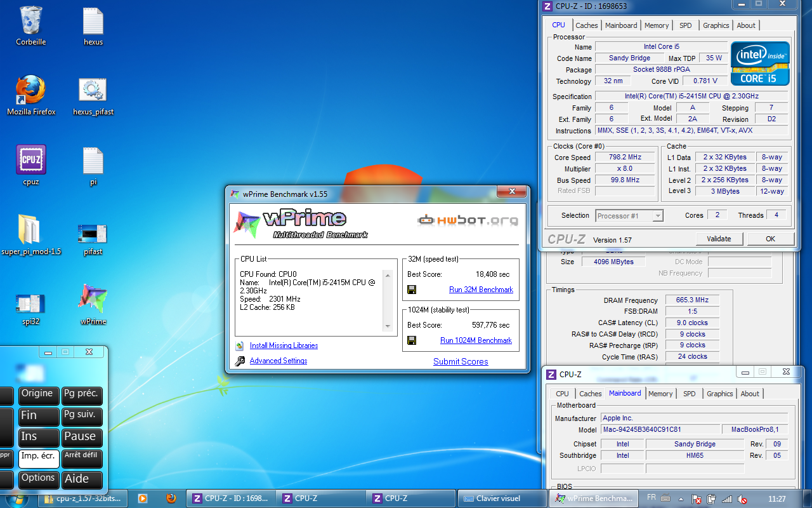Click the save icon beside Run 32M Benchmark

pos(412,290)
